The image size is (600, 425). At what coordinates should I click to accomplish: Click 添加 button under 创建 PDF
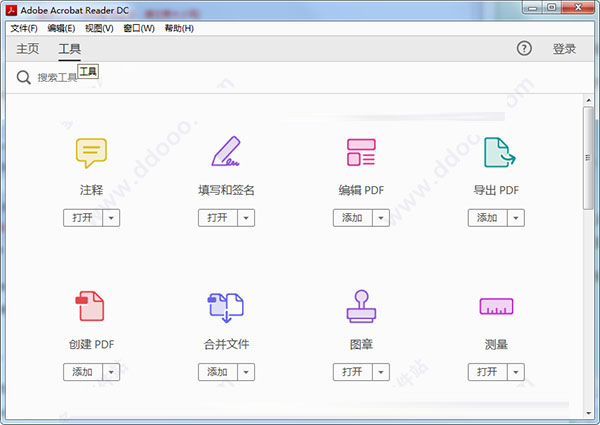tap(83, 372)
